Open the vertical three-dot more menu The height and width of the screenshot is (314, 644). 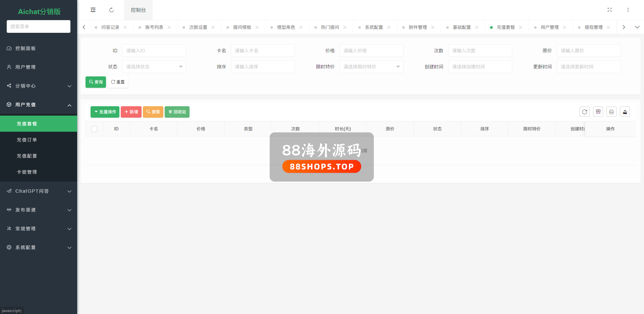tap(628, 10)
